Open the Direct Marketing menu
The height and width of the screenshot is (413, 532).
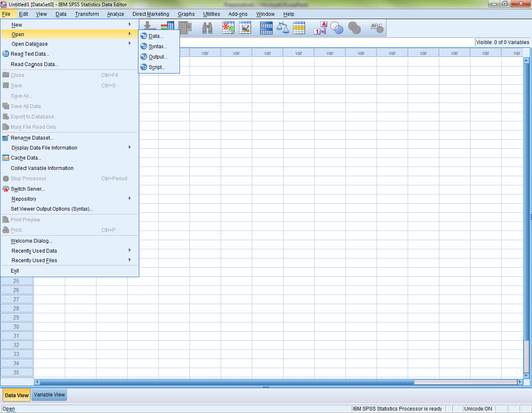[151, 14]
